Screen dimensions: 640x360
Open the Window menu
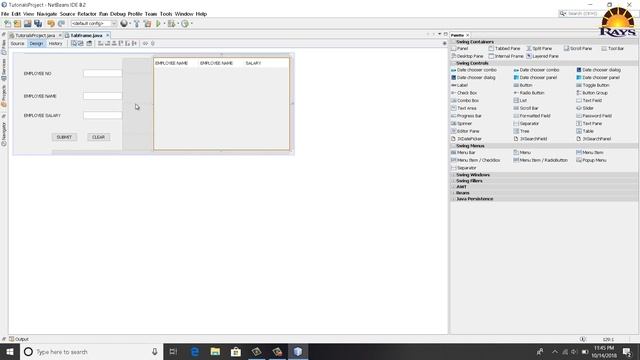[184, 14]
